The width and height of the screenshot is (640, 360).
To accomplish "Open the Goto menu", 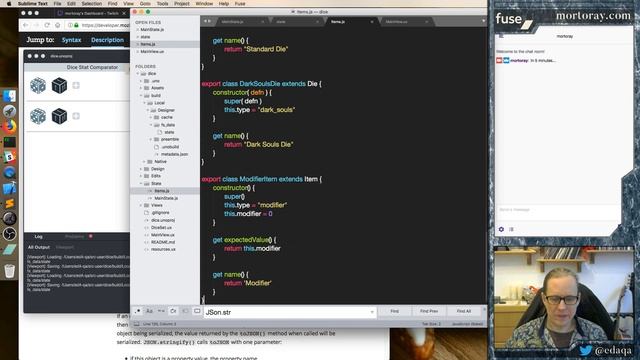I will click(x=145, y=3).
